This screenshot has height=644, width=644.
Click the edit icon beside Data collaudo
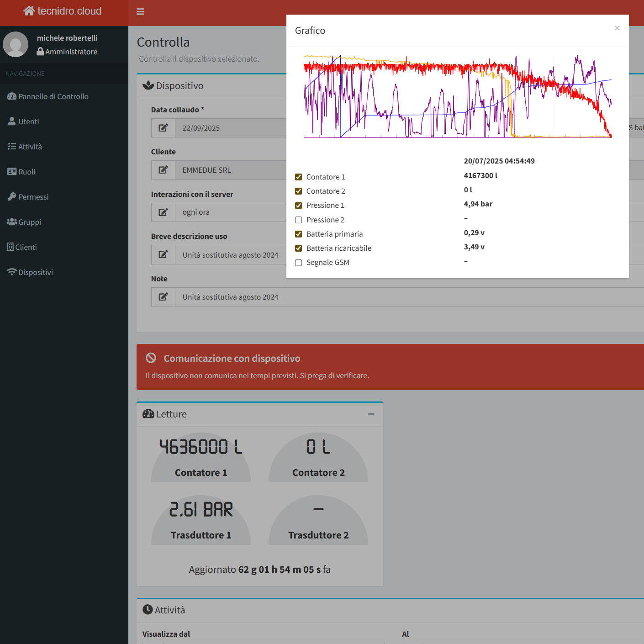[163, 128]
